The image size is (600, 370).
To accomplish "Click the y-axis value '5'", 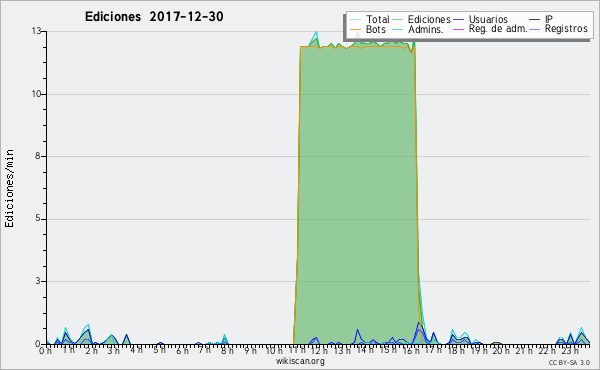I will [x=38, y=218].
